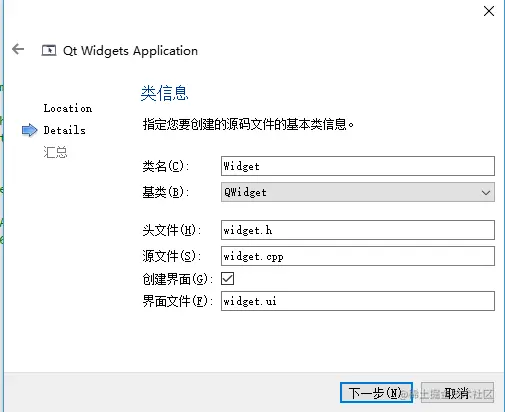Click the 源文件(S) label

tap(172, 256)
